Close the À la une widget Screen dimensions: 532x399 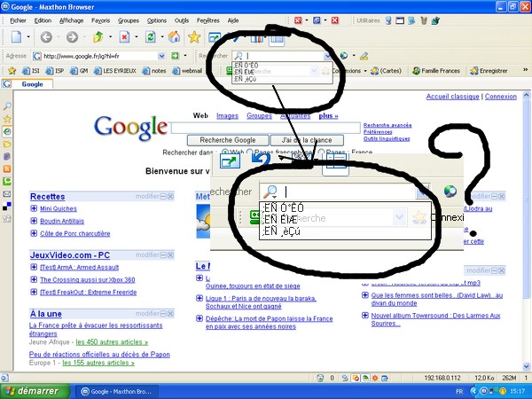click(x=170, y=314)
